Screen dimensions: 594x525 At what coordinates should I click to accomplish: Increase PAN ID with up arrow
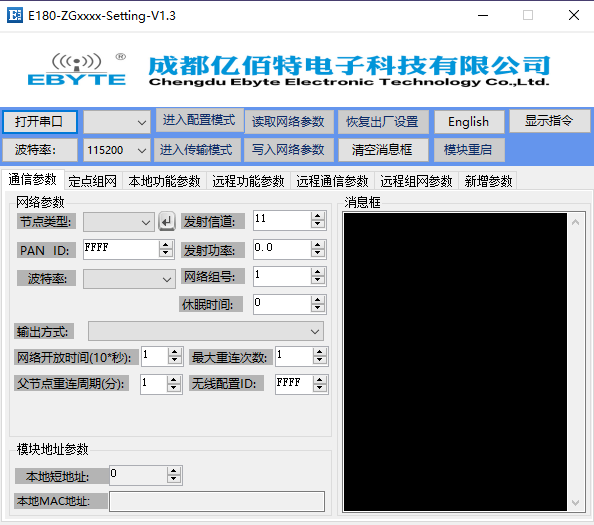point(166,245)
